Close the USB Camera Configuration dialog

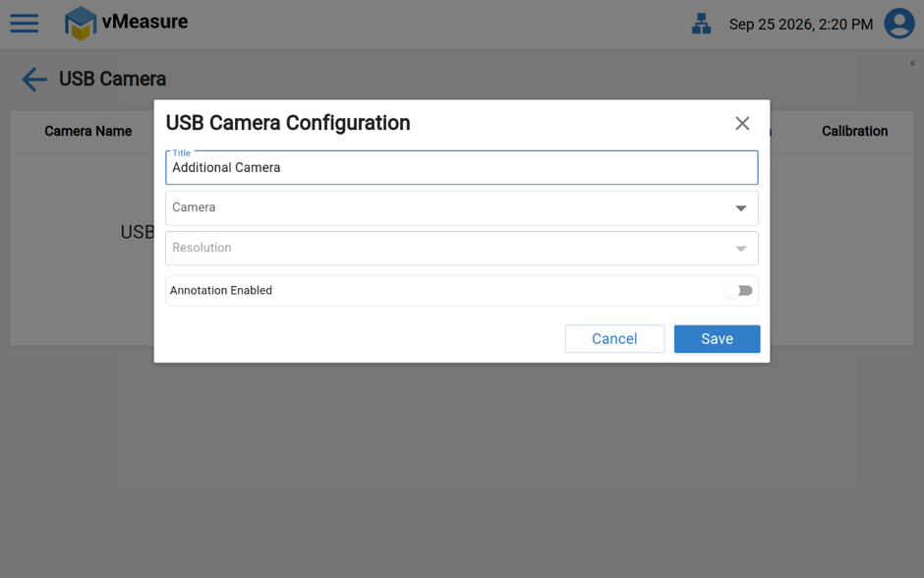click(742, 123)
